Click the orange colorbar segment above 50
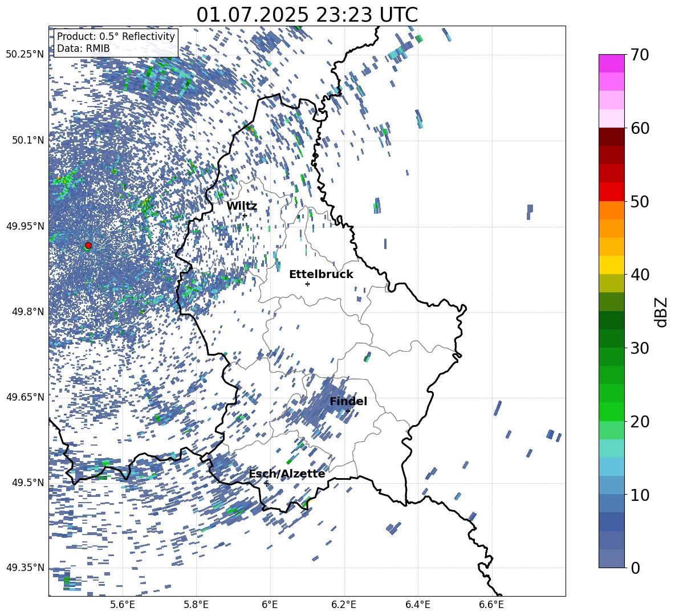Image resolution: width=675 pixels, height=616 pixels. (611, 210)
